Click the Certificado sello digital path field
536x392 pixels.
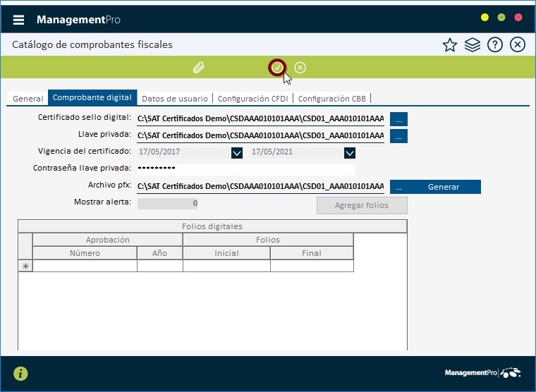click(260, 119)
